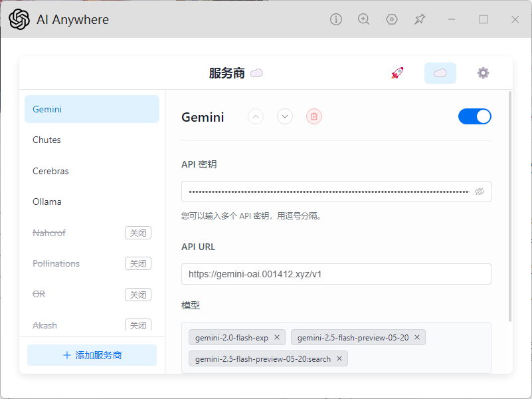Remove the gemini-2.5-flash-preview-05-20 model tag
532x399 pixels.
417,337
